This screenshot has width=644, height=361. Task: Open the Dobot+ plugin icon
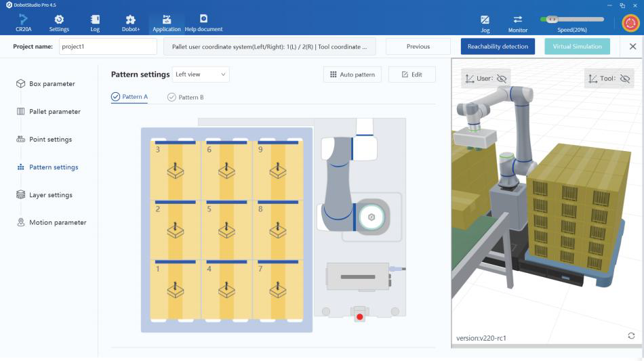coord(131,21)
